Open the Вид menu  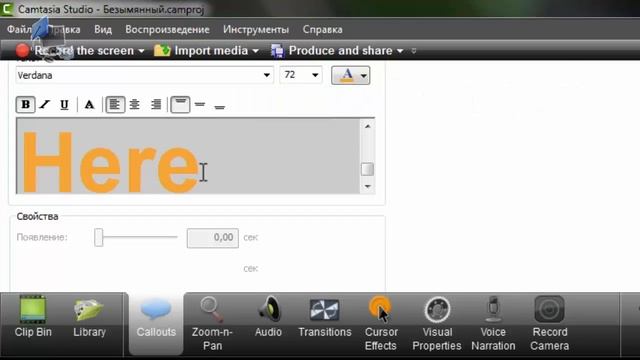(x=103, y=29)
